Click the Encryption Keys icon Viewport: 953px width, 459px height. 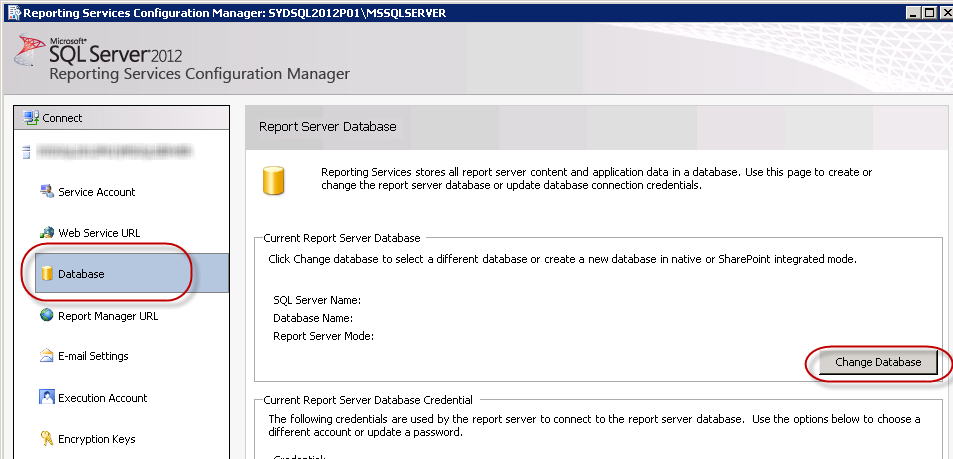47,438
